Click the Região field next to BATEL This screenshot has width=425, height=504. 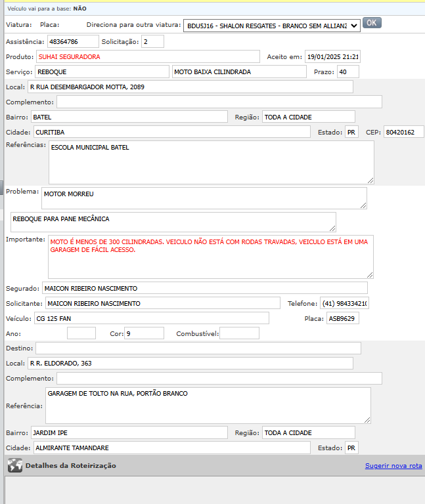tap(309, 117)
